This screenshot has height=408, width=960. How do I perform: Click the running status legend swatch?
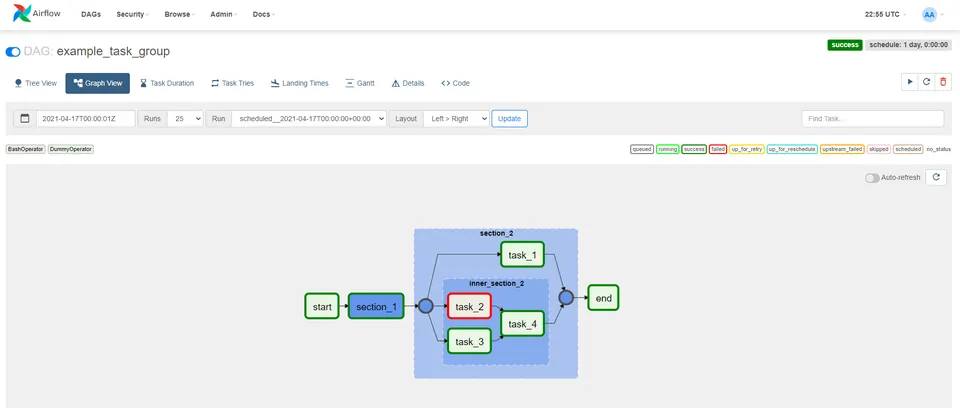coord(667,149)
